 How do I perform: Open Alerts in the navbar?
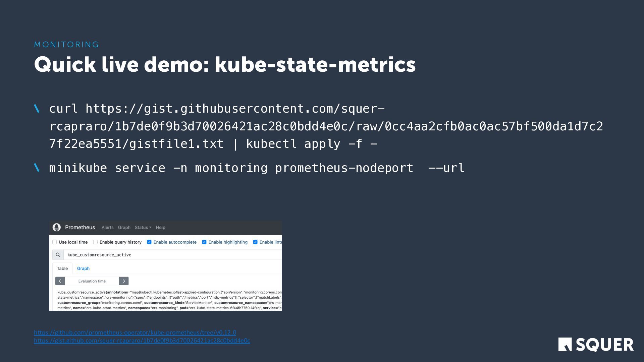pyautogui.click(x=107, y=227)
